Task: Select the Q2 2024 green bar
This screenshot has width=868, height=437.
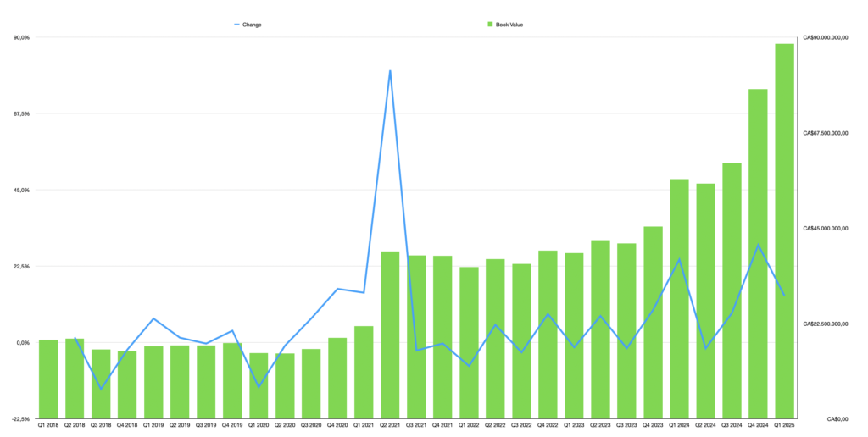Action: point(705,301)
